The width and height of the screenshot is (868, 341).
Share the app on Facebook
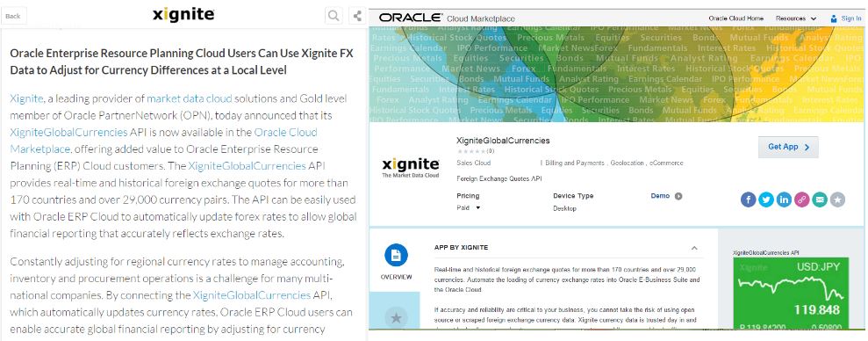point(748,200)
